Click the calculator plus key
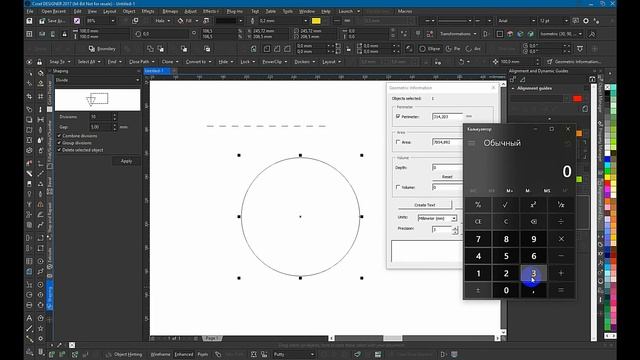Image resolution: width=640 pixels, height=360 pixels. 561,273
